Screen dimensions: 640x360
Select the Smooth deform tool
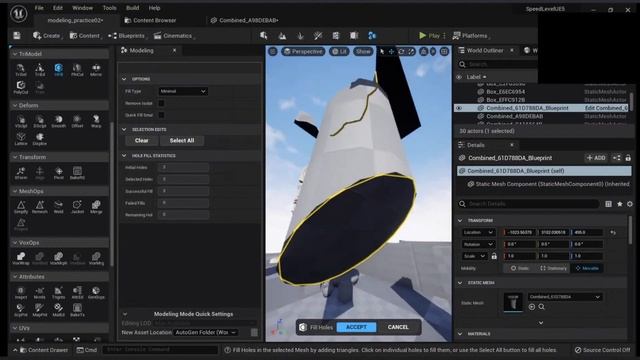click(58, 121)
